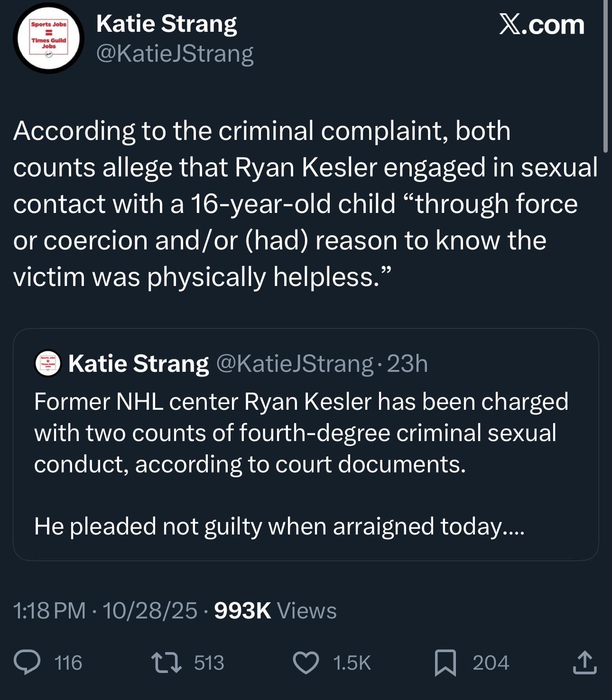
Task: Click the 23h timestamp in quoted tweet
Action: pyautogui.click(x=408, y=364)
